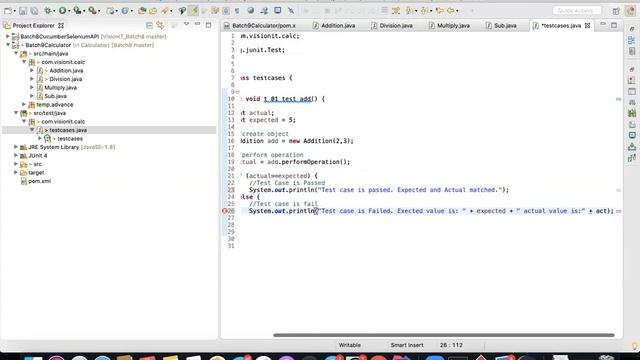Expand the JRE System Library node
Viewport: 640px width, 360px height.
[16, 147]
